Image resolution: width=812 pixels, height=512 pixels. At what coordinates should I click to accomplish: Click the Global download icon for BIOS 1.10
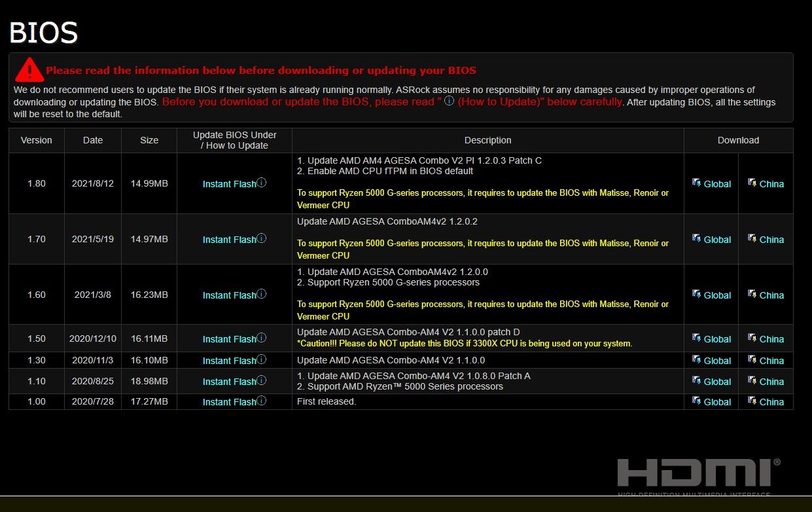tap(696, 380)
